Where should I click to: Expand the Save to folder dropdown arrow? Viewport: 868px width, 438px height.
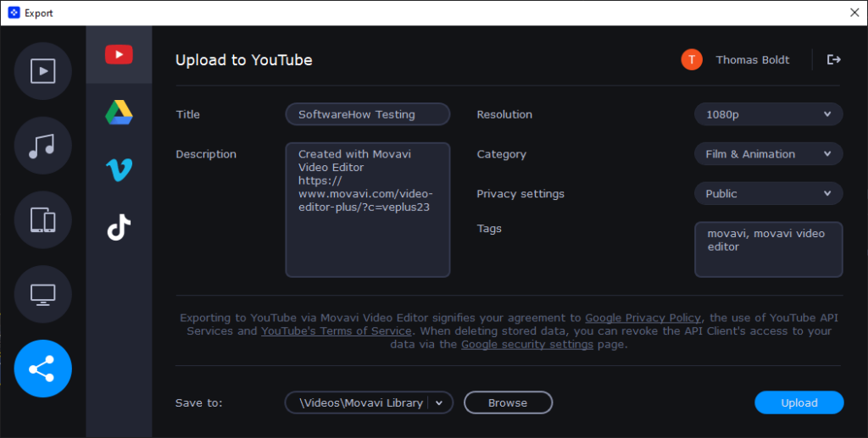(x=439, y=403)
